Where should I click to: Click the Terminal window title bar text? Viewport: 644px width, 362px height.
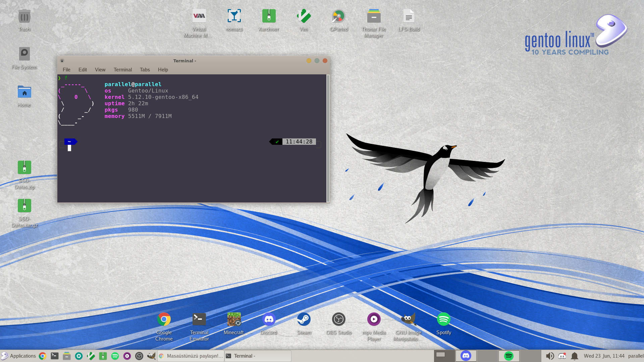pos(185,61)
